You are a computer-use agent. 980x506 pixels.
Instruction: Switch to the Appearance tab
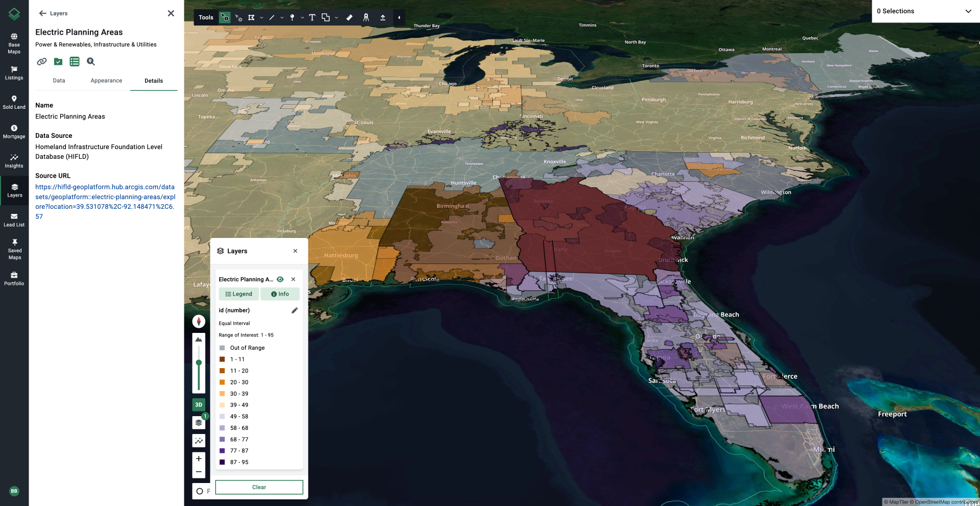tap(106, 81)
